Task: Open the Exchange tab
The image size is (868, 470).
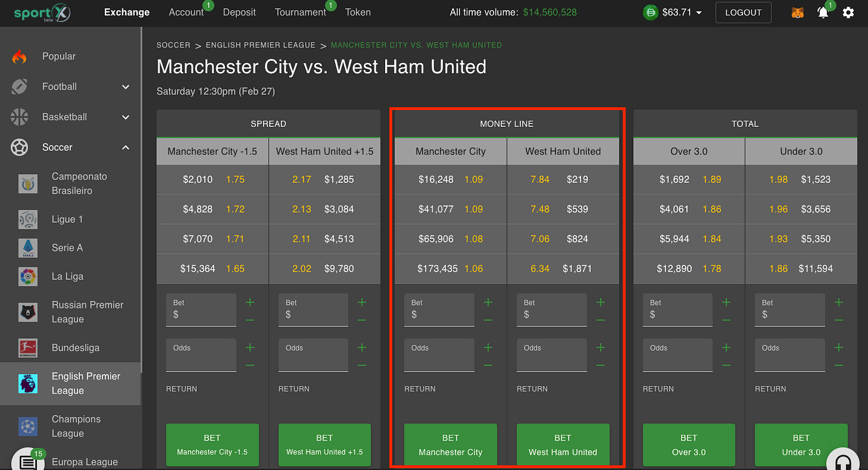Action: pos(127,12)
